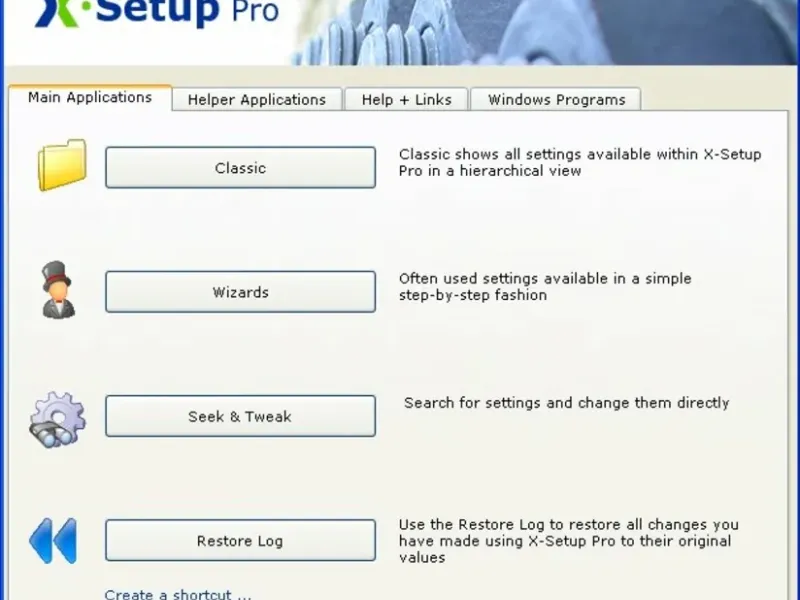Open Seek & Tweak search

240,416
